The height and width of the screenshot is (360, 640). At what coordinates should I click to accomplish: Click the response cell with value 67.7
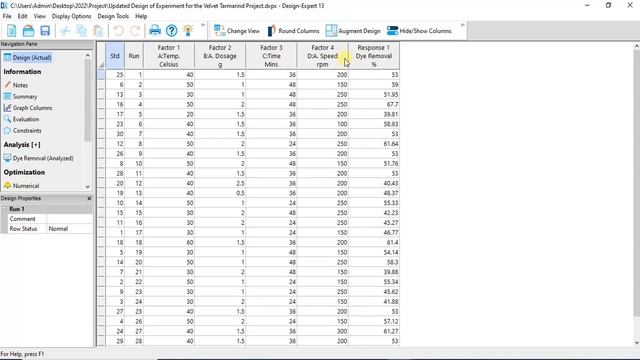pyautogui.click(x=374, y=104)
